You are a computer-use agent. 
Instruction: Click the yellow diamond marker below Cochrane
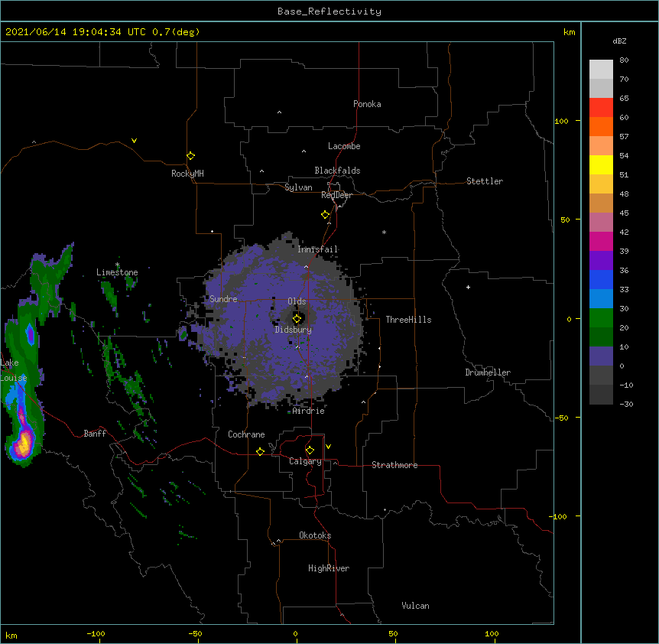[x=260, y=451]
